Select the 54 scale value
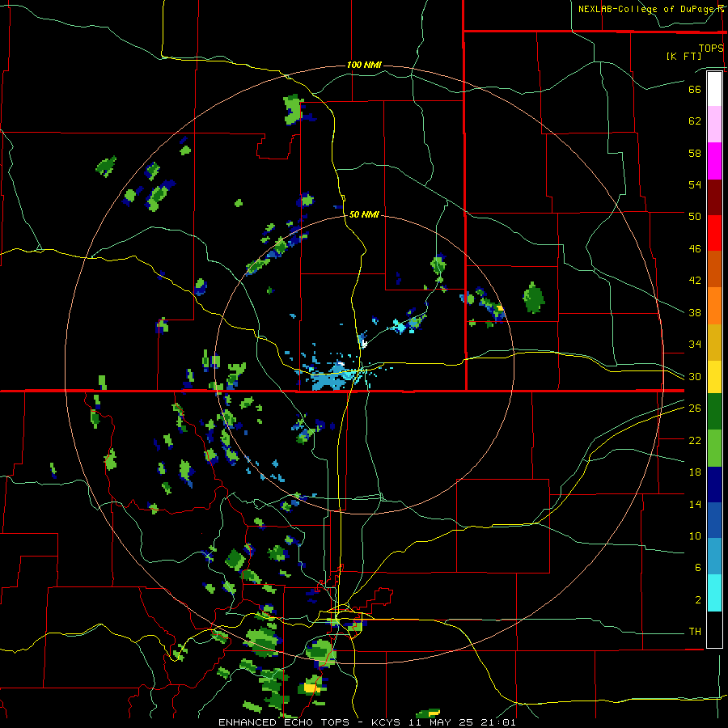 pos(695,184)
